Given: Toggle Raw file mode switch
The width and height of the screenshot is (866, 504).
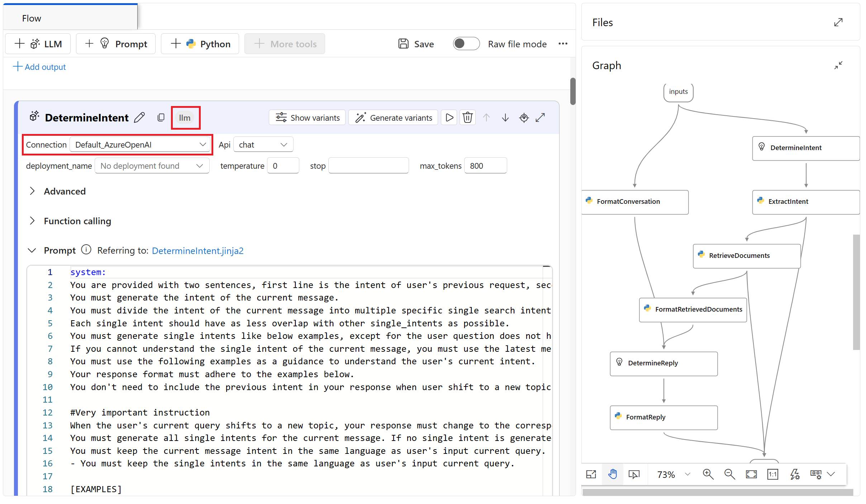Looking at the screenshot, I should coord(466,44).
